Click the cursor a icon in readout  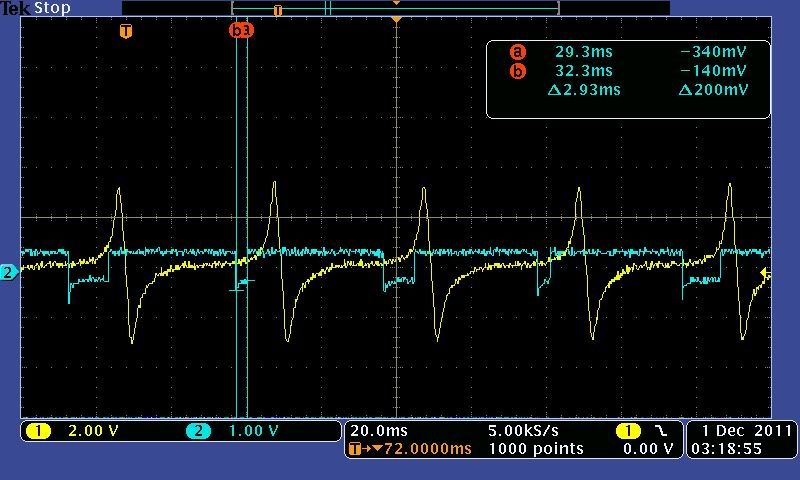517,52
